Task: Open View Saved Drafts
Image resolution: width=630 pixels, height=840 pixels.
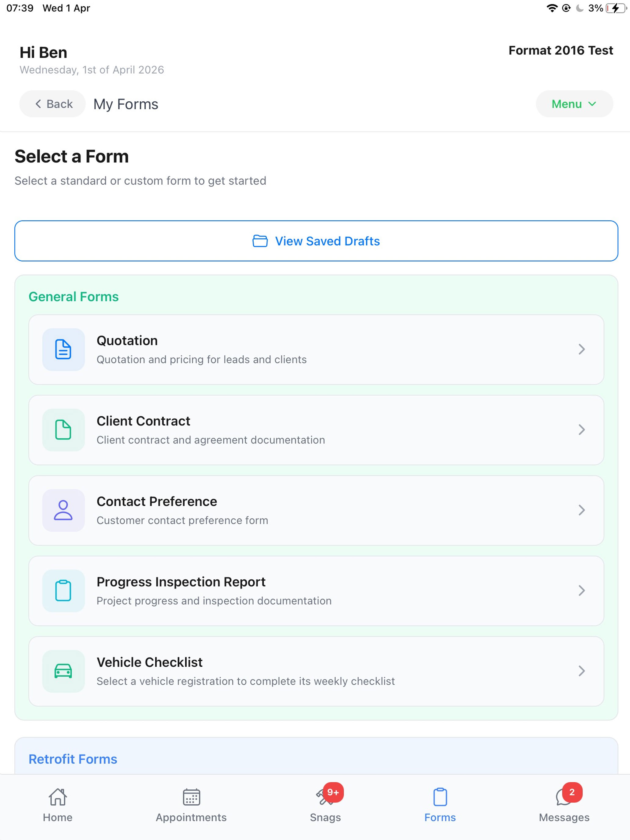Action: click(x=316, y=241)
